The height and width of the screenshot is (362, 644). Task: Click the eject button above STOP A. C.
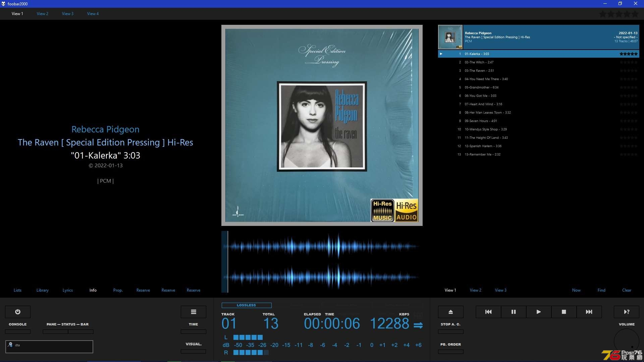point(451,312)
